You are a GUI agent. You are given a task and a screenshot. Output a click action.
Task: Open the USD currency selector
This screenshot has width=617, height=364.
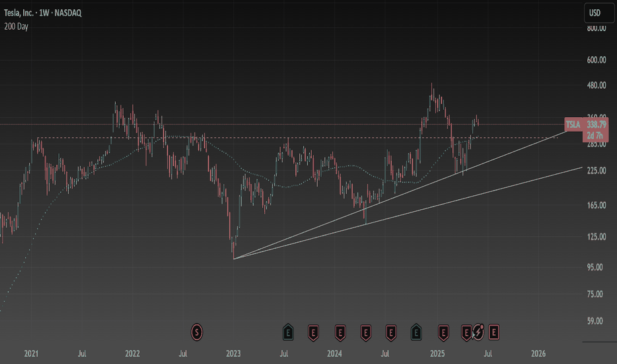pyautogui.click(x=599, y=13)
